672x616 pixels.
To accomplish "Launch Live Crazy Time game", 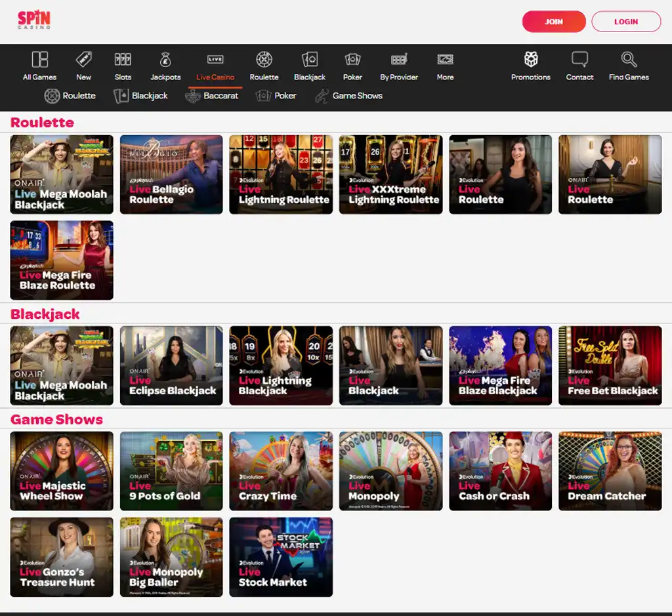I will click(281, 471).
